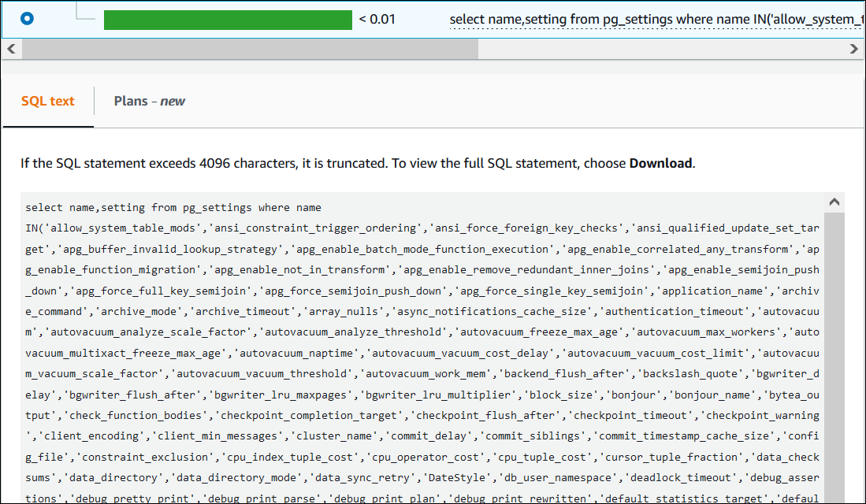Click the left chevron on the horizontal scrollbar

tap(11, 49)
